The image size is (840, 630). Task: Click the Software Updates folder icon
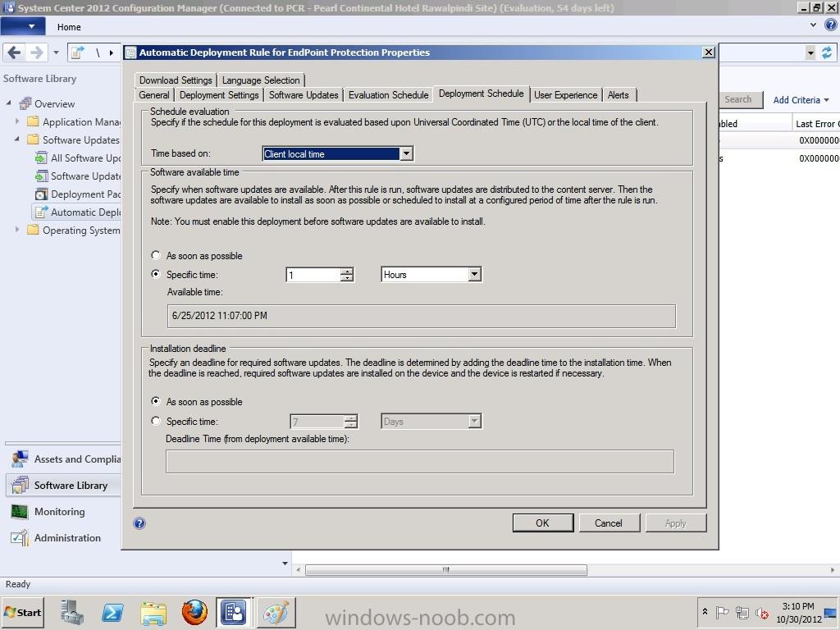point(33,139)
